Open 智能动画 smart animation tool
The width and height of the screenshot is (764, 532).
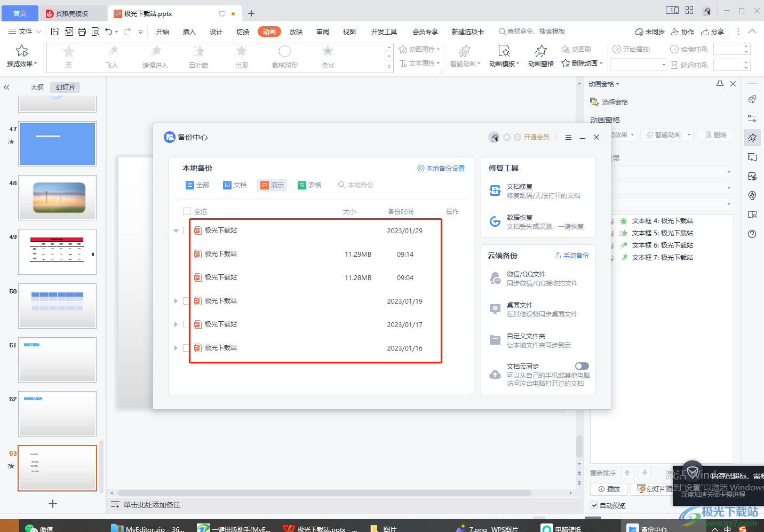465,56
